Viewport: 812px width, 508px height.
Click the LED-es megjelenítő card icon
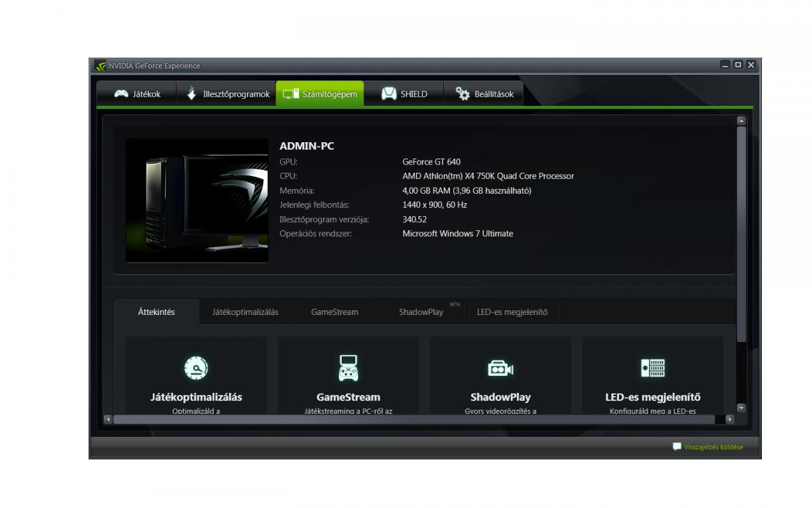(x=653, y=368)
